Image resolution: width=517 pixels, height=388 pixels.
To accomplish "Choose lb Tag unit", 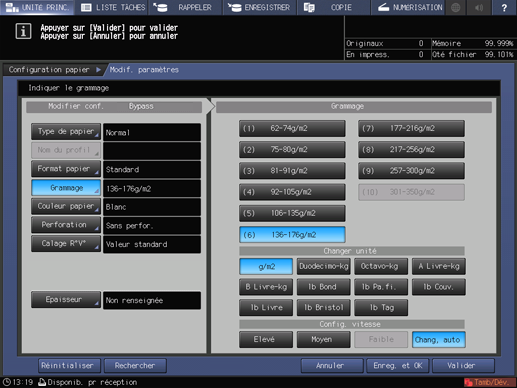I will coord(381,308).
